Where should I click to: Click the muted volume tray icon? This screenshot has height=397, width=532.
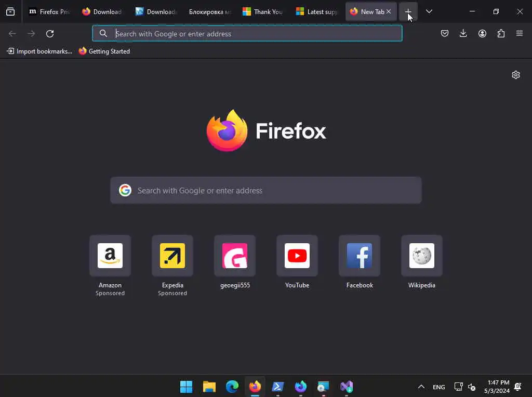pyautogui.click(x=472, y=387)
